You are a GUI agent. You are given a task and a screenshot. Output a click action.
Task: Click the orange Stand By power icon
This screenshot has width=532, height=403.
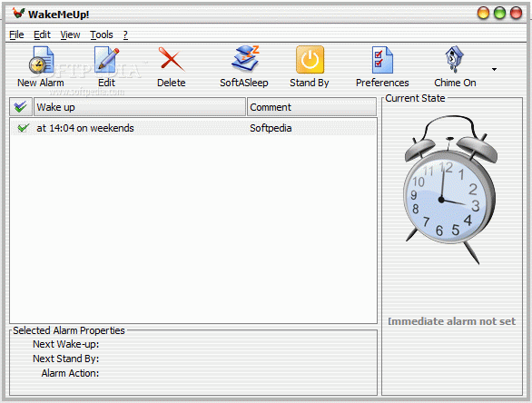point(310,60)
